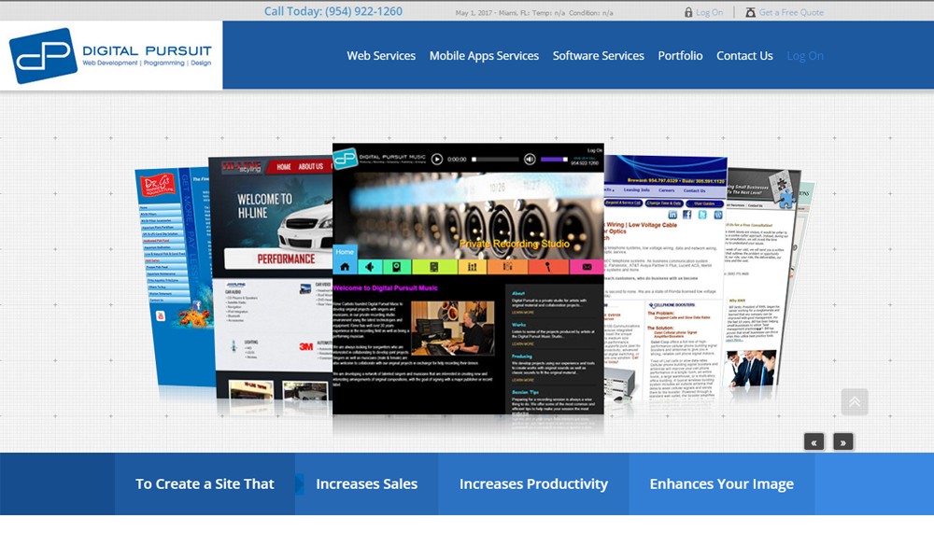Click the Get a Free Quote link
This screenshot has width=934, height=560.
pos(791,12)
